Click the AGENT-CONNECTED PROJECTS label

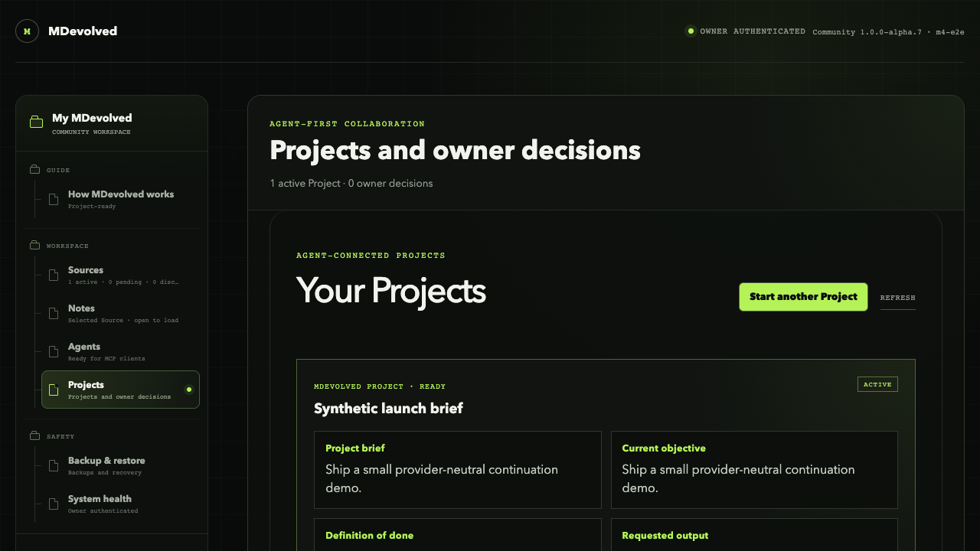coord(371,256)
